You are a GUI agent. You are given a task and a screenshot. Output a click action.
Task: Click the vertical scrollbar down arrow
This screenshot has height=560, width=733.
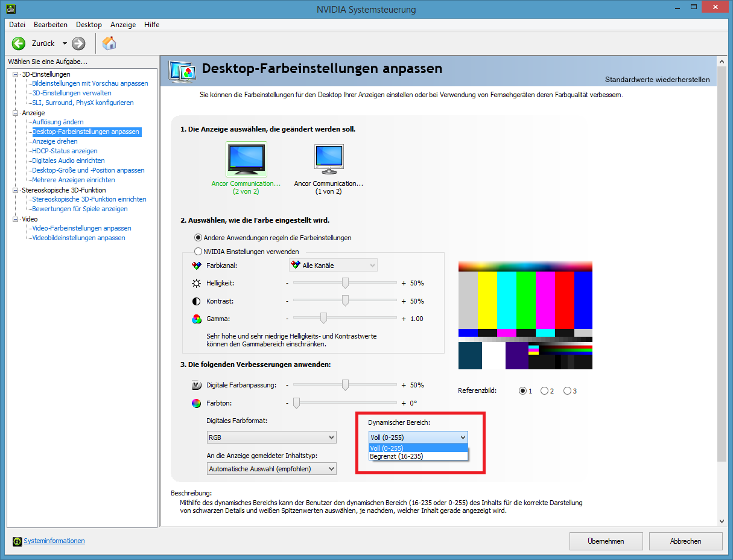pyautogui.click(x=722, y=521)
